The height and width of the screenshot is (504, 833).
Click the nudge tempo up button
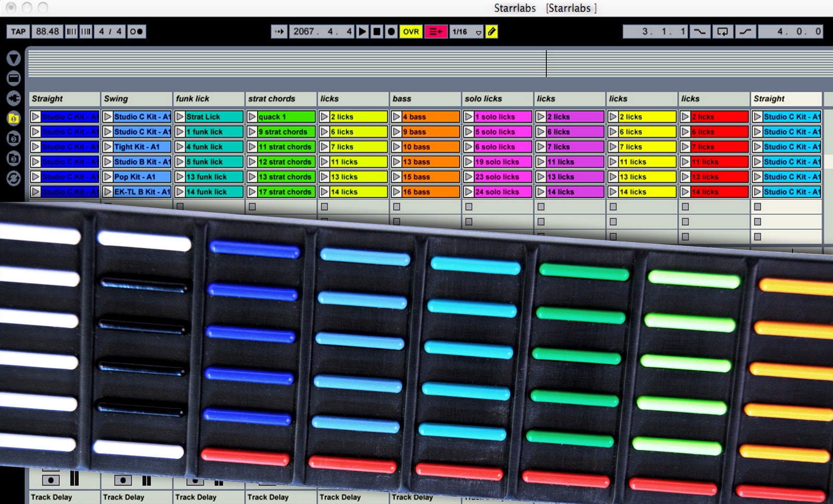point(86,32)
